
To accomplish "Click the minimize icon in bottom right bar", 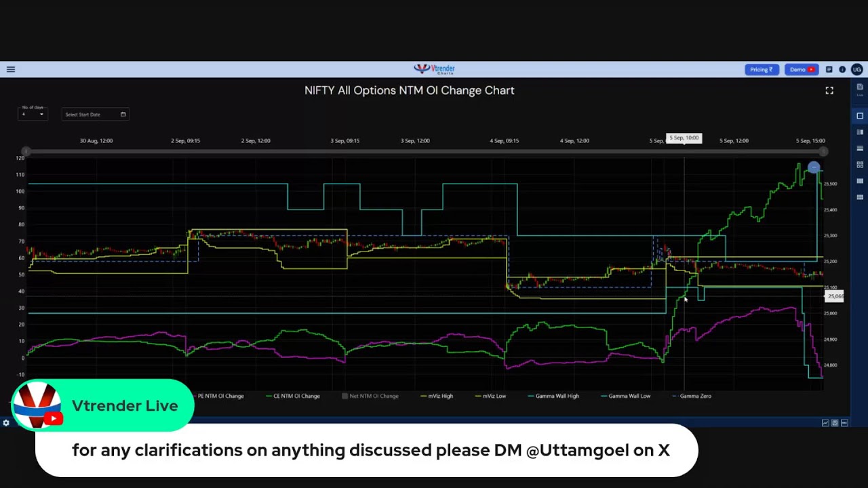I will click(844, 423).
